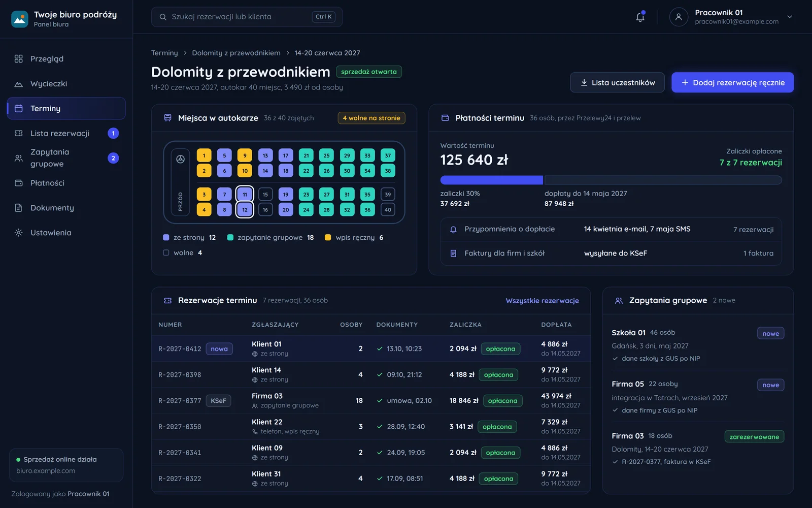Click the steering wheel driver icon

(180, 159)
